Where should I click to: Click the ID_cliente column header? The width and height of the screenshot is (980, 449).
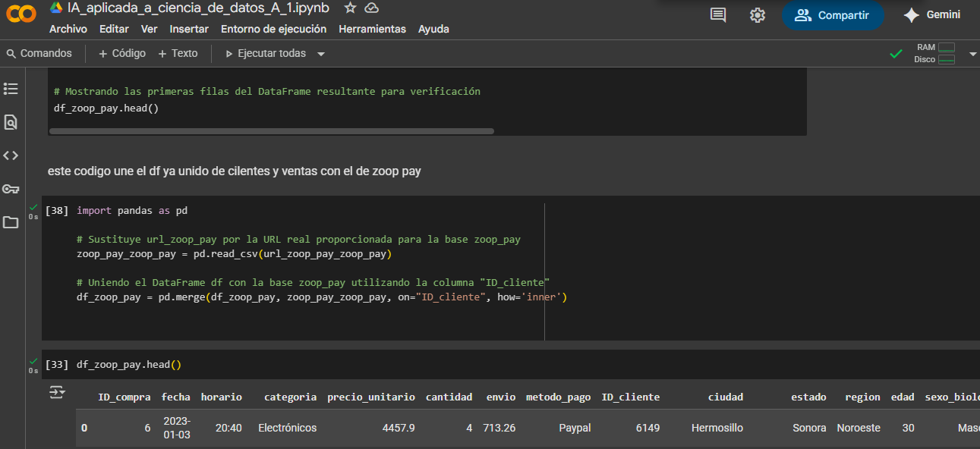631,397
